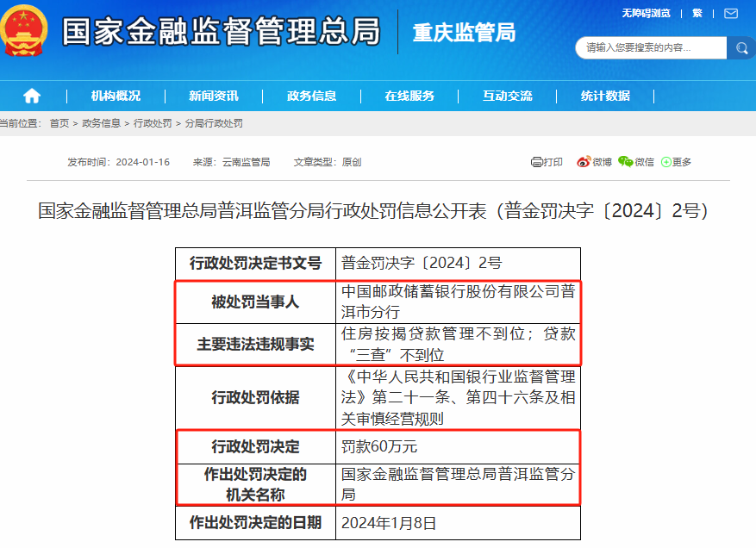
Task: Click the 文章类型：原创 text
Action: [x=328, y=162]
